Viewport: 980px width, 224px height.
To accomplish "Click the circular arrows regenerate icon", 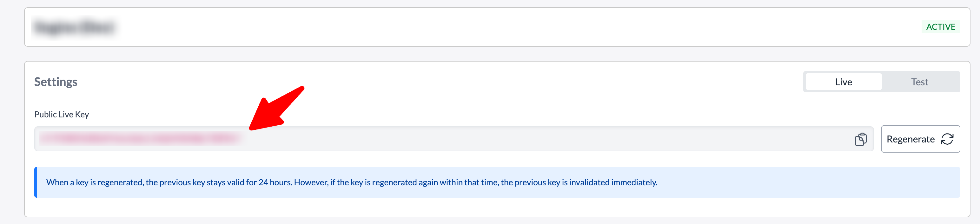I will click(947, 139).
